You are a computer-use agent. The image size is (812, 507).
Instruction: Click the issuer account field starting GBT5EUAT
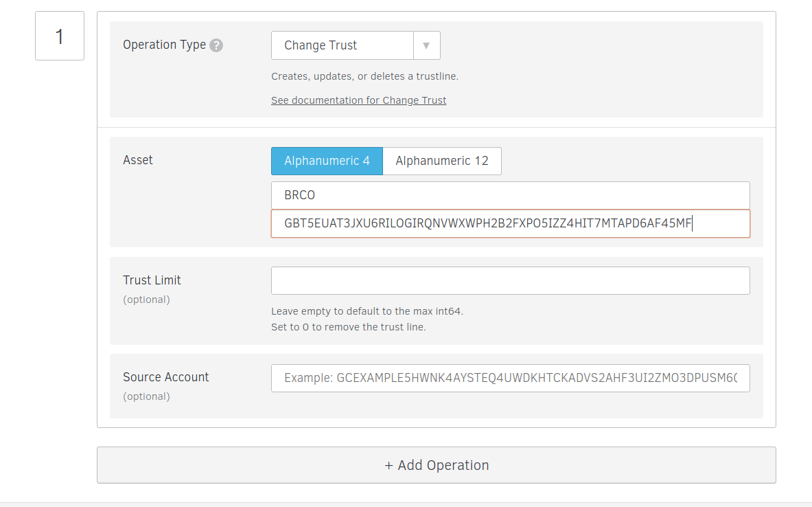pos(510,223)
